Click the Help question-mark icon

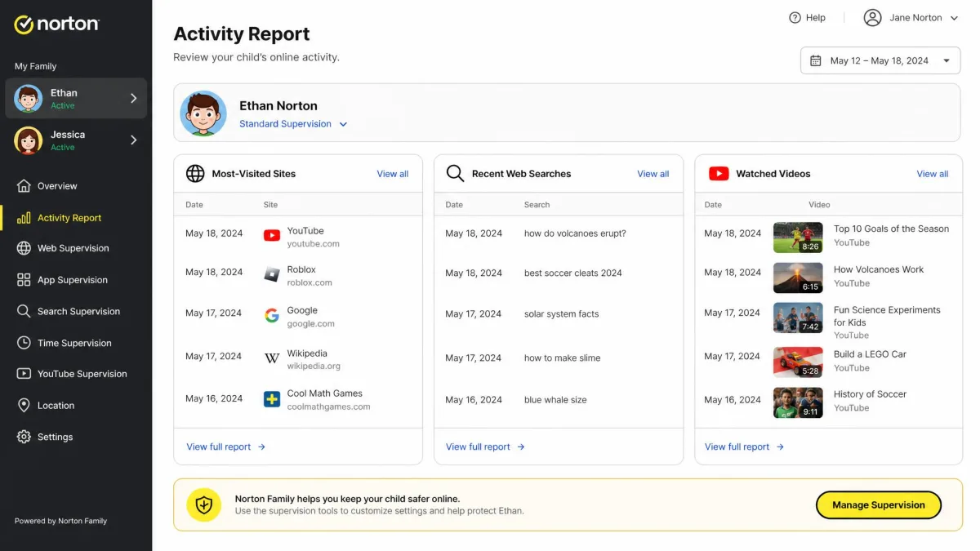[x=795, y=17]
